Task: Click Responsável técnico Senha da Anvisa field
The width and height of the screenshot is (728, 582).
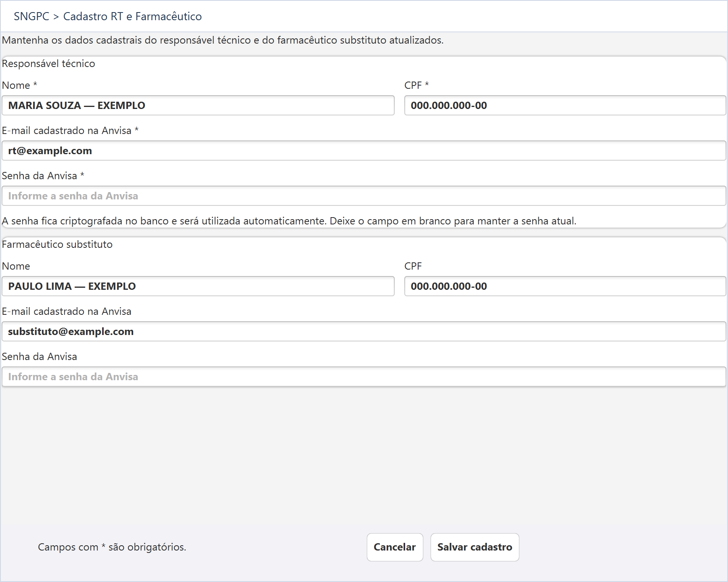Action: (364, 196)
